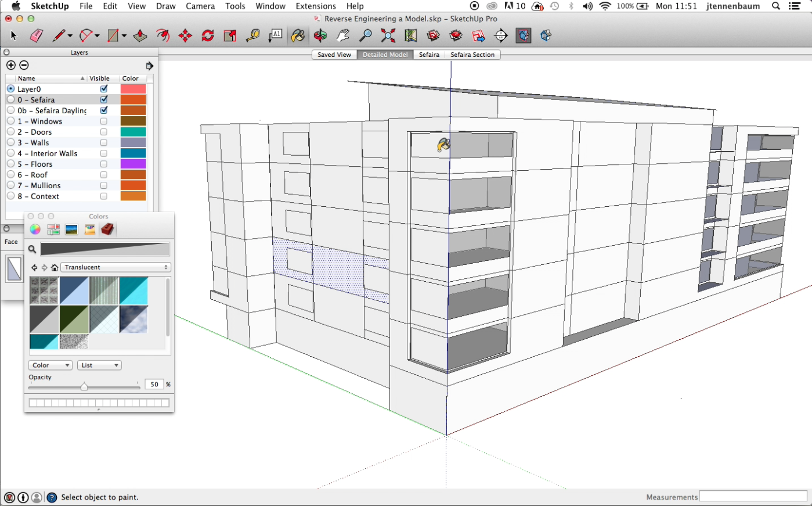Image resolution: width=812 pixels, height=506 pixels.
Task: Make 3 - Walls the active layer
Action: point(10,143)
